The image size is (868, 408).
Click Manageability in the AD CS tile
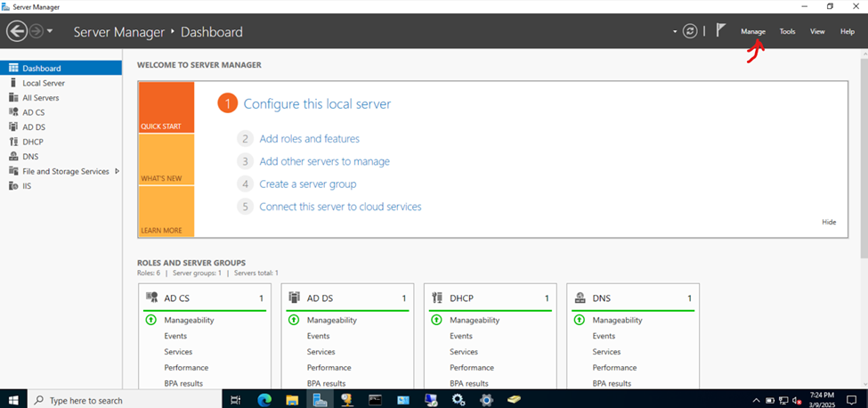189,320
